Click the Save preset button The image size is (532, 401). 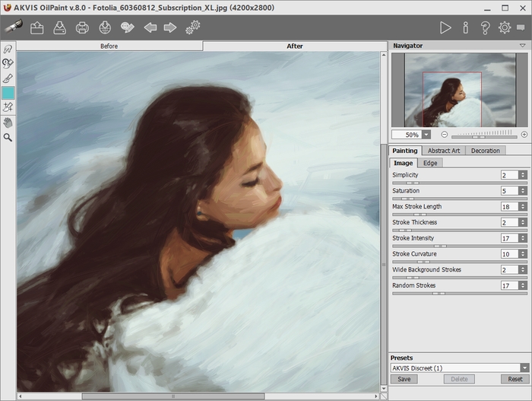tap(404, 379)
